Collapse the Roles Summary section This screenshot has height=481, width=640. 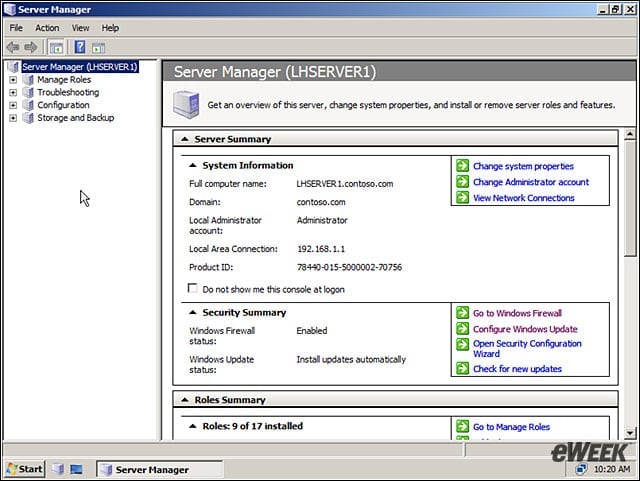[x=185, y=400]
